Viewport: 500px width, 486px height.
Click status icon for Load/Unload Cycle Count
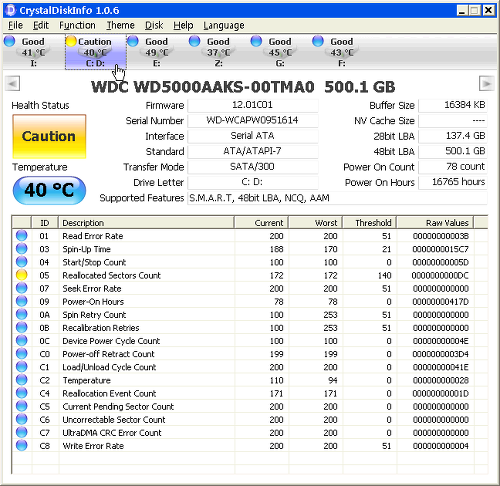click(x=22, y=367)
